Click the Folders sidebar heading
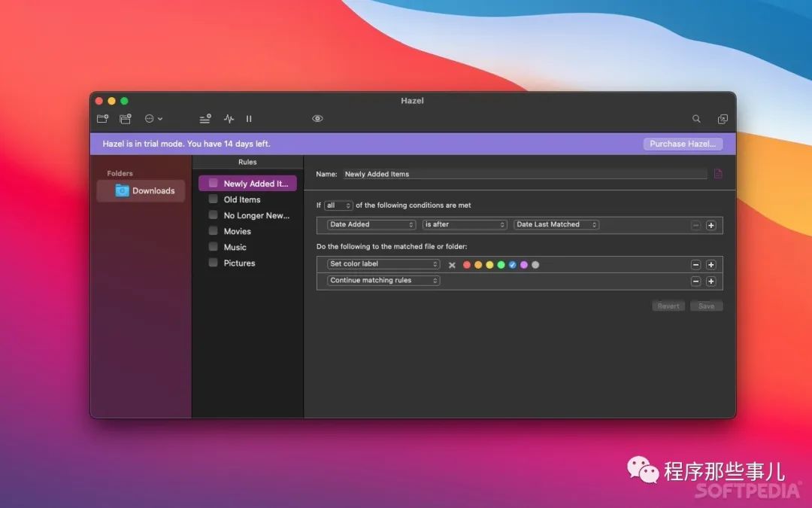The image size is (812, 508). [120, 173]
